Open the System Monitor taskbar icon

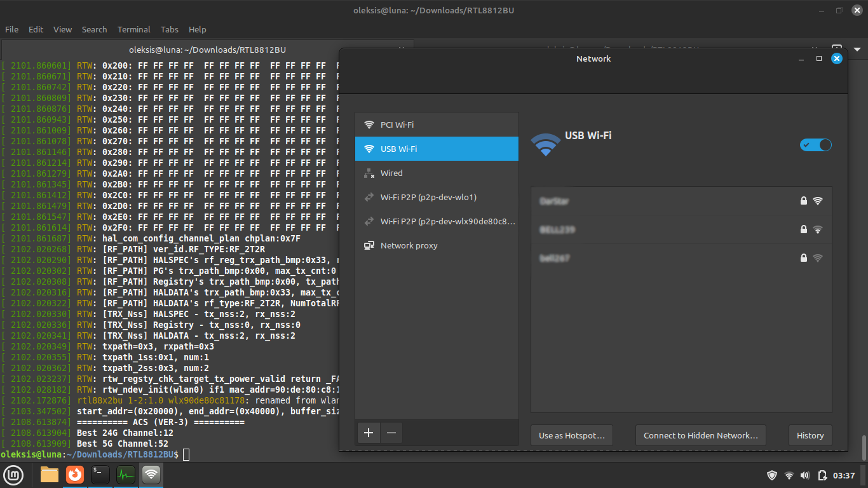125,475
